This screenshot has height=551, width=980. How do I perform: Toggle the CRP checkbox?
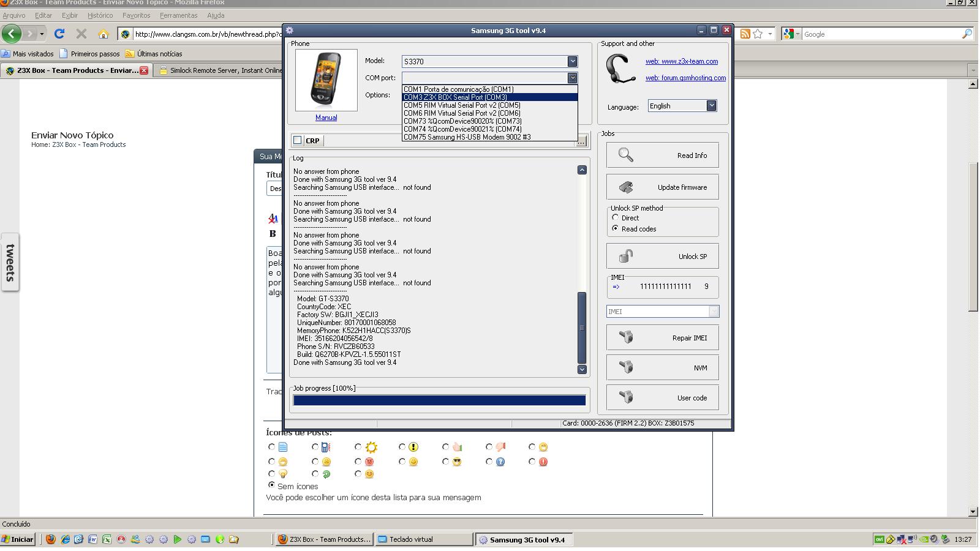click(297, 140)
